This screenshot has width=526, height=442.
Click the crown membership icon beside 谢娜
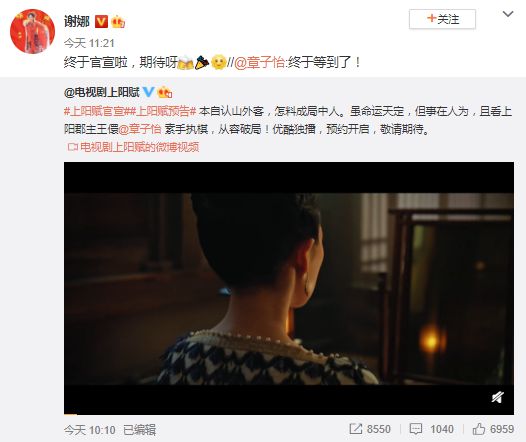pyautogui.click(x=118, y=22)
